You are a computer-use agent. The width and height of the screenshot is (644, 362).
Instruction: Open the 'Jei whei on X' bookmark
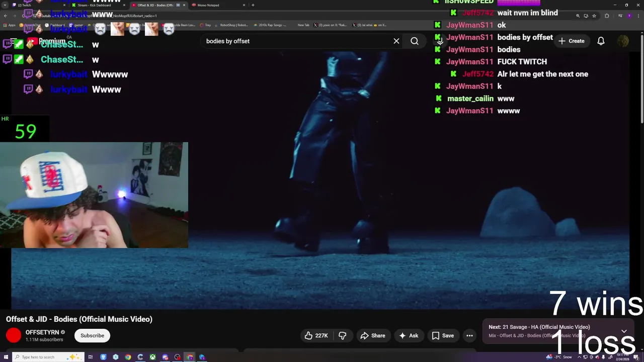pos(369,25)
